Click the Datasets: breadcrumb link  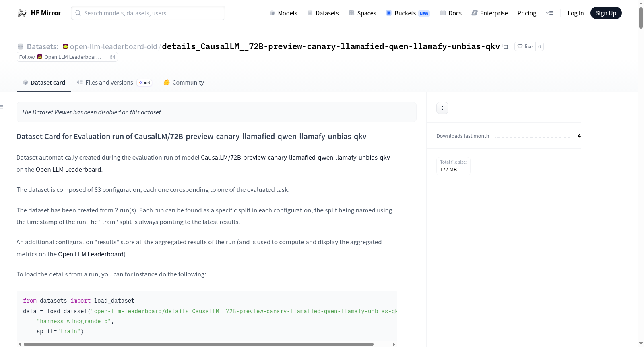pos(43,46)
